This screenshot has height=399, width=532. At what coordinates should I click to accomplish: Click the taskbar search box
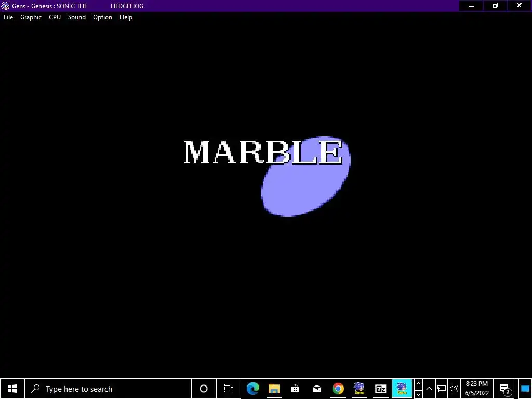108,389
